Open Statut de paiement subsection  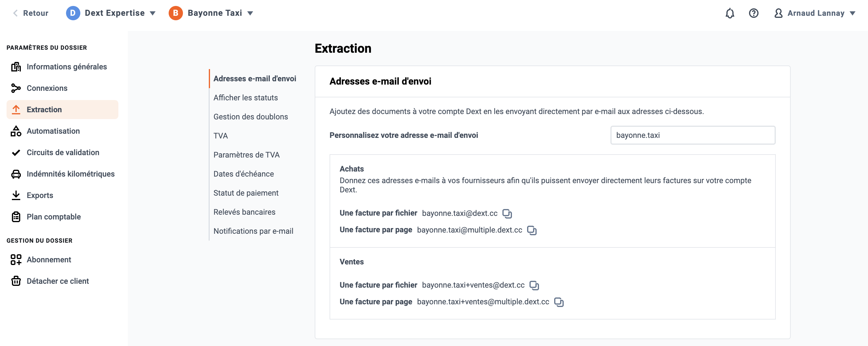click(x=246, y=193)
